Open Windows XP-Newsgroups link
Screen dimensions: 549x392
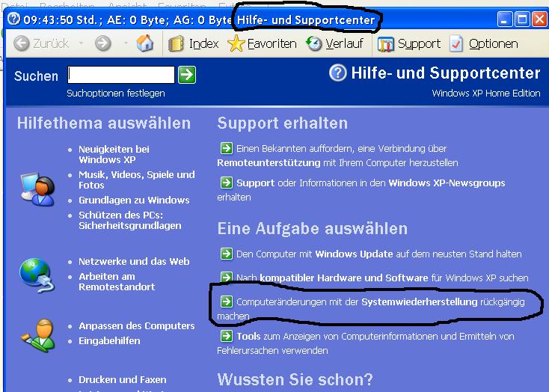pyautogui.click(x=447, y=183)
